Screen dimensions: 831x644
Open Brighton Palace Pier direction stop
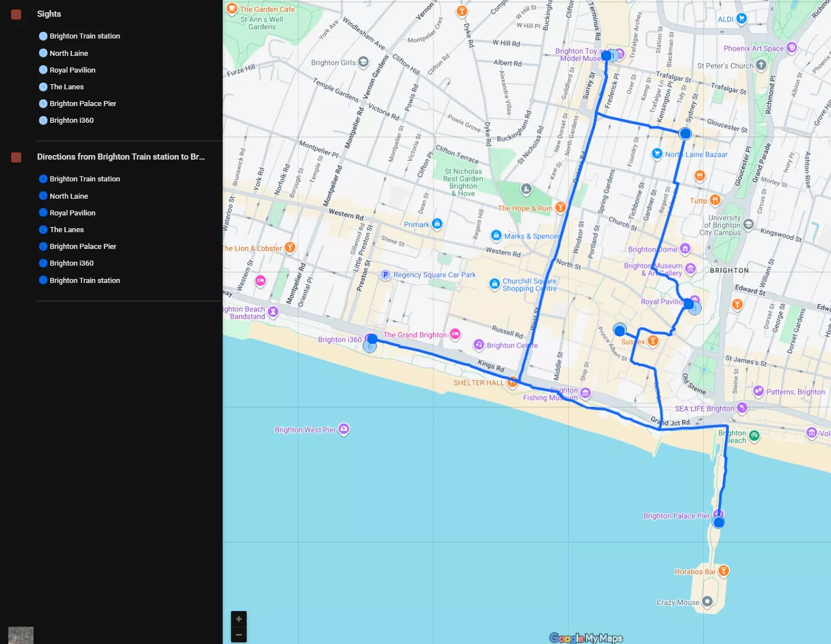[x=83, y=246]
